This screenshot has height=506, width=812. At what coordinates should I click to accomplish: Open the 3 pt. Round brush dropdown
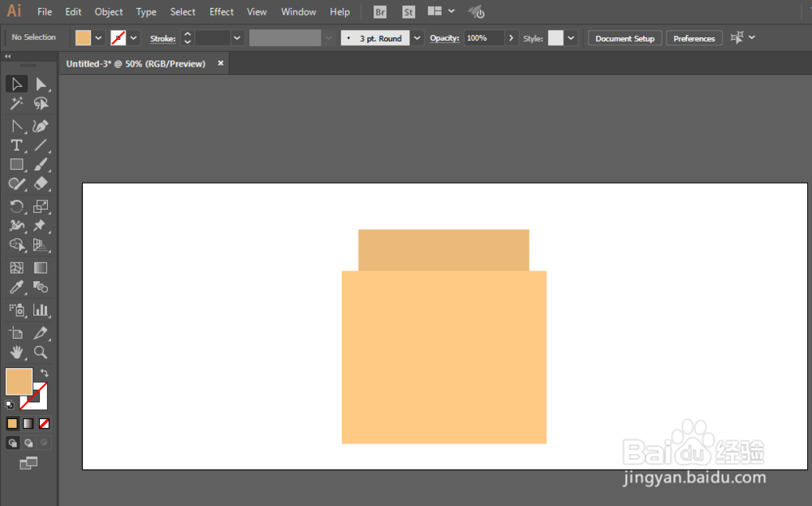point(417,38)
